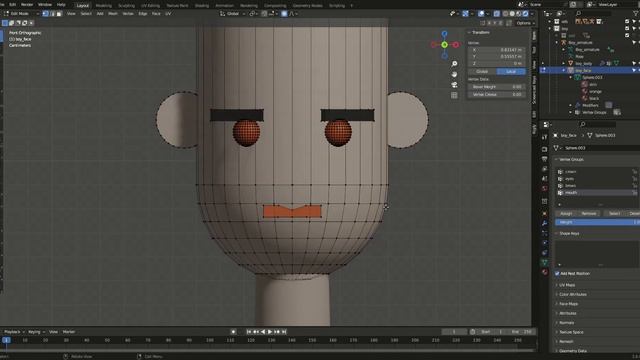Switch to the Animation workspace tab
This screenshot has height=360, width=640.
pyautogui.click(x=224, y=5)
